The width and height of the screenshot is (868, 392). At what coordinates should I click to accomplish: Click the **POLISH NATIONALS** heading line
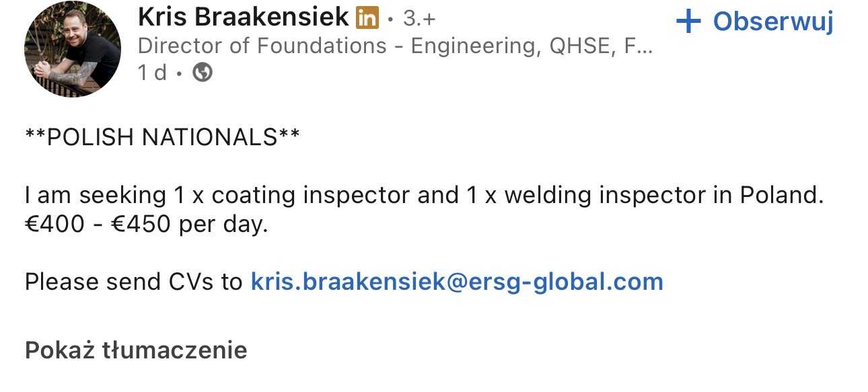pos(162,137)
